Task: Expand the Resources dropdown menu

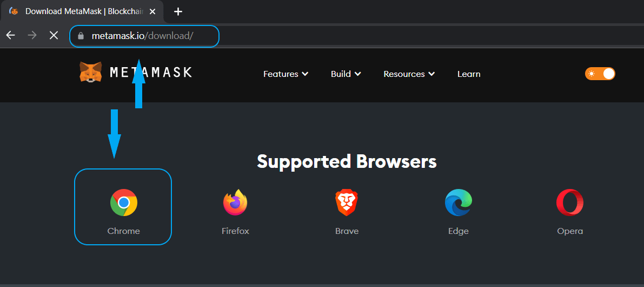Action: click(409, 74)
